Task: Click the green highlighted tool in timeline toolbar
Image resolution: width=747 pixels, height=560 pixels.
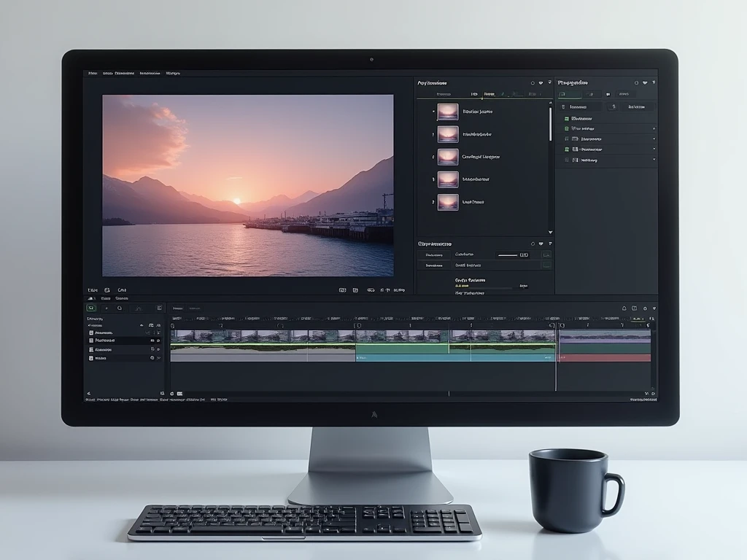Action: pyautogui.click(x=91, y=308)
